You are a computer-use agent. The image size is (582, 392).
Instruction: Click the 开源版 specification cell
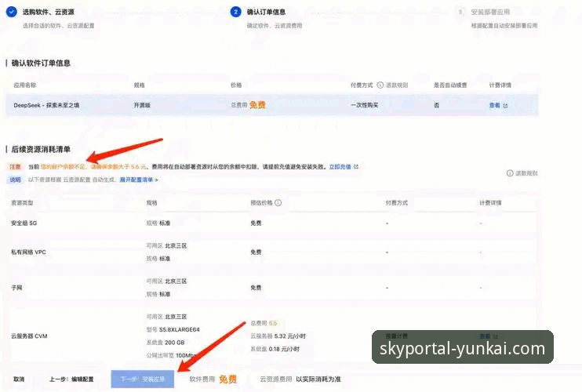pos(142,105)
